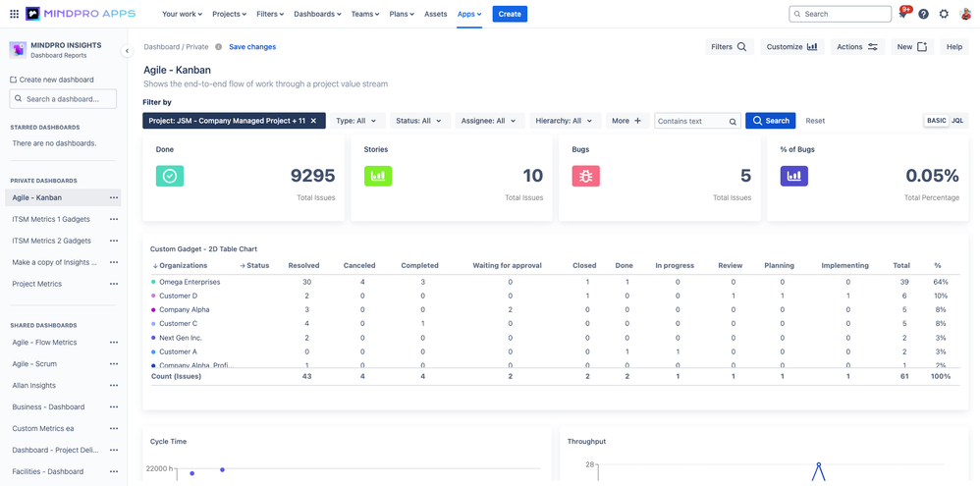Expand the Assignee: All filter
980x486 pixels.
pos(489,121)
